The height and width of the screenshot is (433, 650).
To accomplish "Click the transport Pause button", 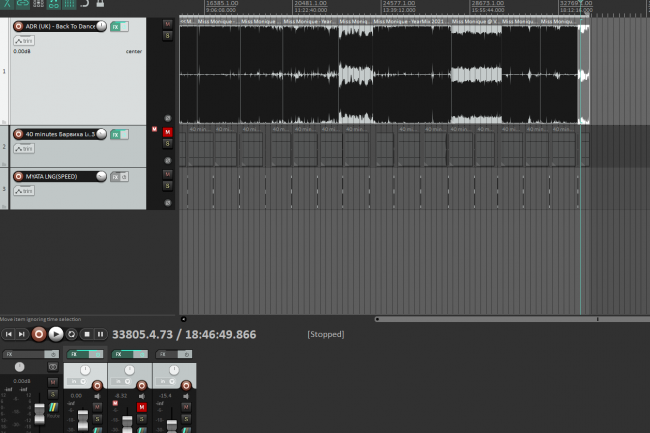I will 100,334.
